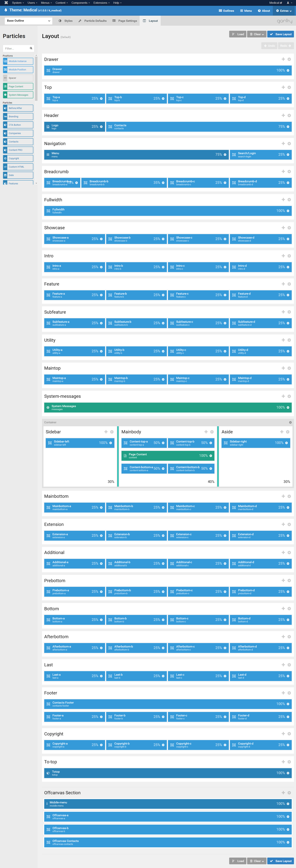Click the Joomla logo icon

(x=6, y=3)
